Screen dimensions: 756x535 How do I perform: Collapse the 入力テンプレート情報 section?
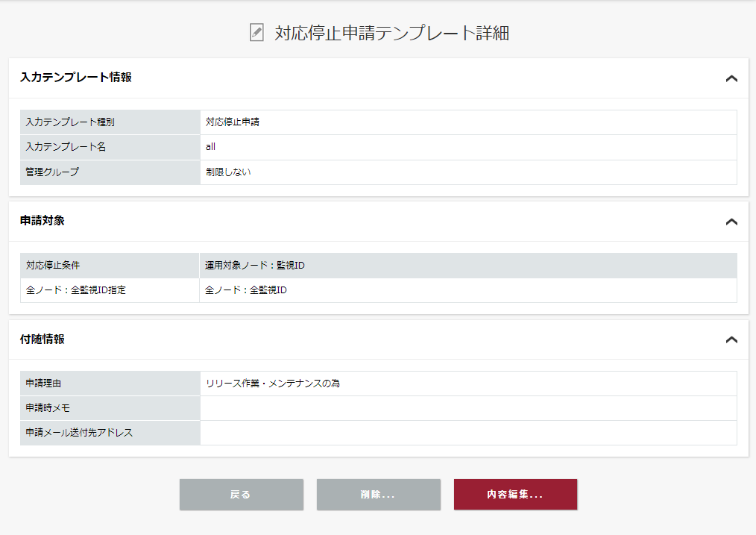point(731,78)
